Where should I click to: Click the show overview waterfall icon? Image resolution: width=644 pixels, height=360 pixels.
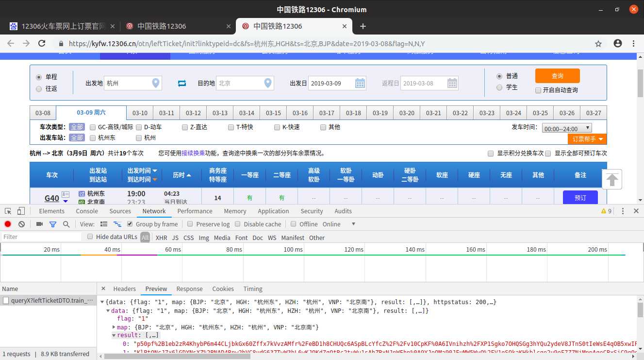coord(117,224)
